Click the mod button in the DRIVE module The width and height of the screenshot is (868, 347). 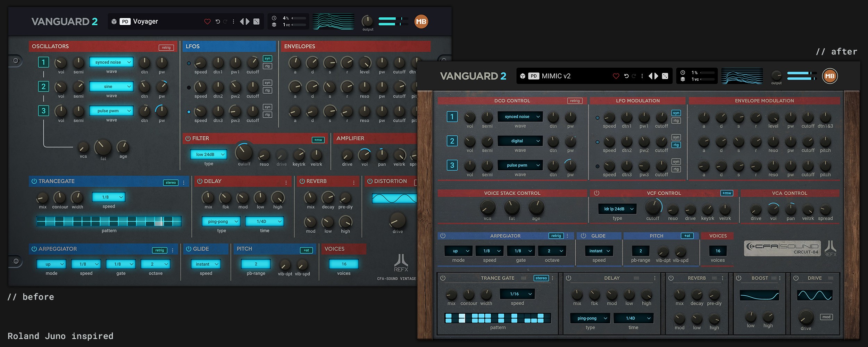(826, 317)
